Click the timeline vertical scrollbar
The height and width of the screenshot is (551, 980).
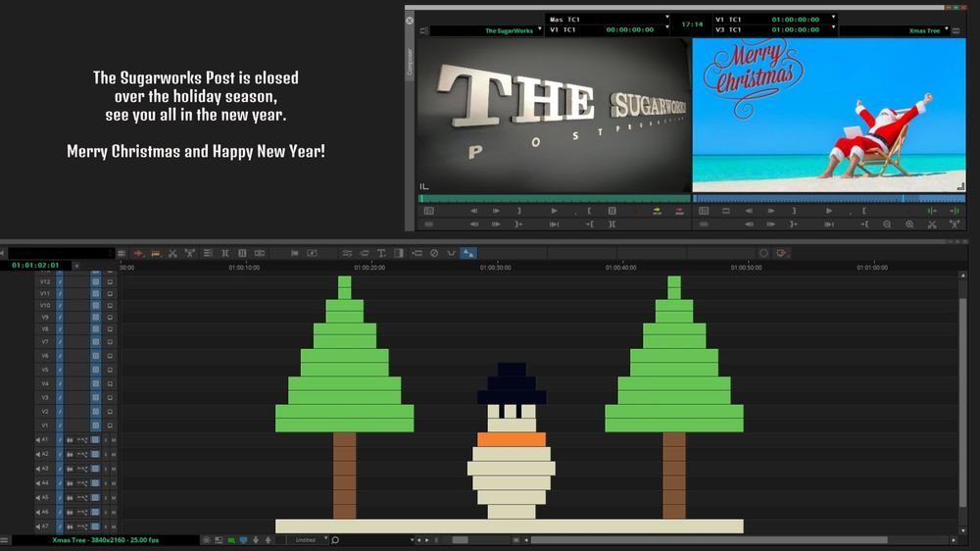(962, 402)
